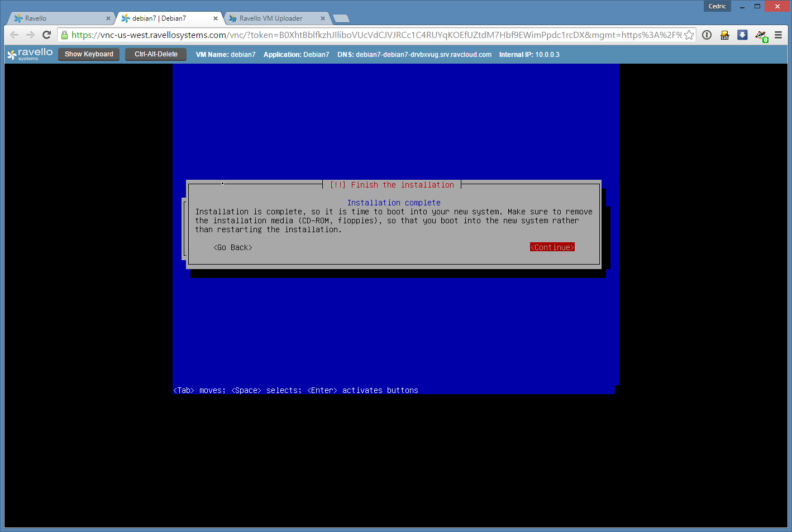Open the Cedric profile switcher
The height and width of the screenshot is (532, 792).
click(x=717, y=6)
